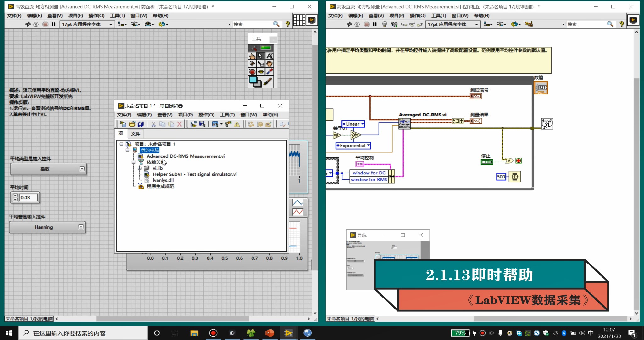The width and height of the screenshot is (644, 340).
Task: Click the probe tool icon
Action: click(261, 72)
